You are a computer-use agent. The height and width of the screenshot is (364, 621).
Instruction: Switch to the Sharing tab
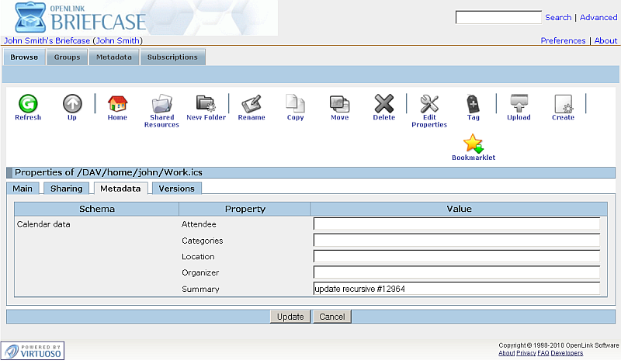66,188
